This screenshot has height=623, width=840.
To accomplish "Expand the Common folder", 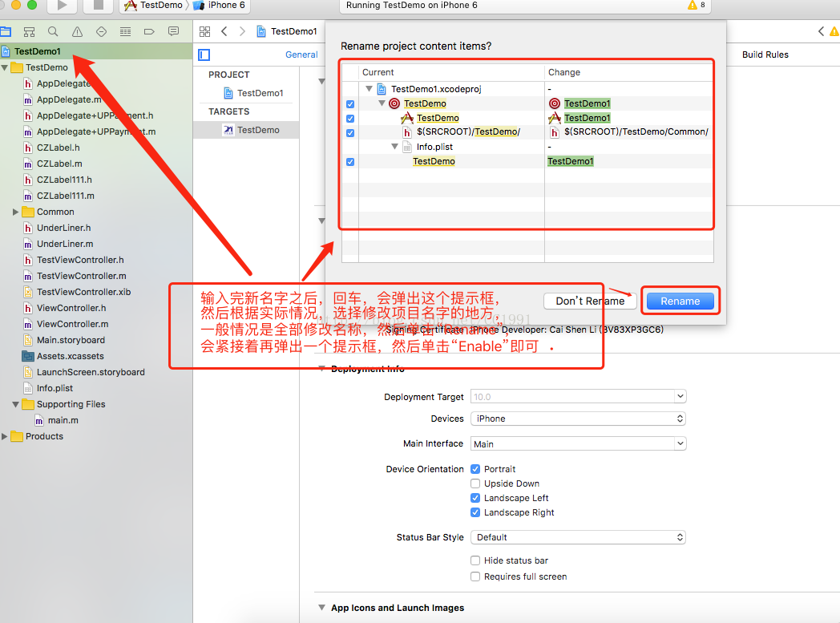I will click(x=15, y=212).
